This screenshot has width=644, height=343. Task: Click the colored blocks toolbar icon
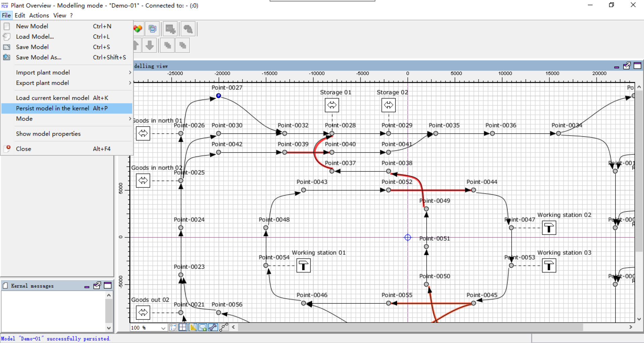(138, 29)
